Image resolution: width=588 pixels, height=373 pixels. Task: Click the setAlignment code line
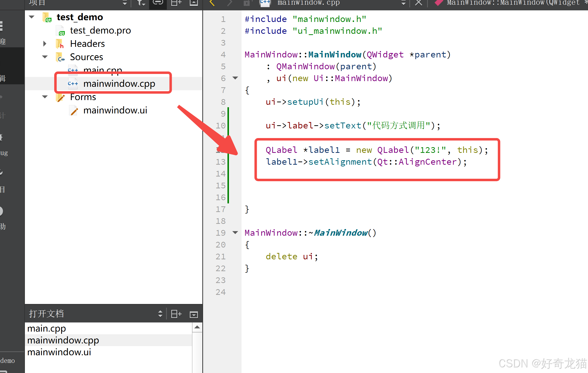(x=366, y=162)
